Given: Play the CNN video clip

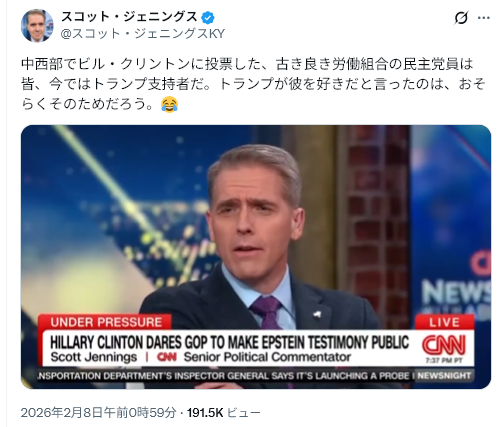Looking at the screenshot, I should click(x=256, y=257).
